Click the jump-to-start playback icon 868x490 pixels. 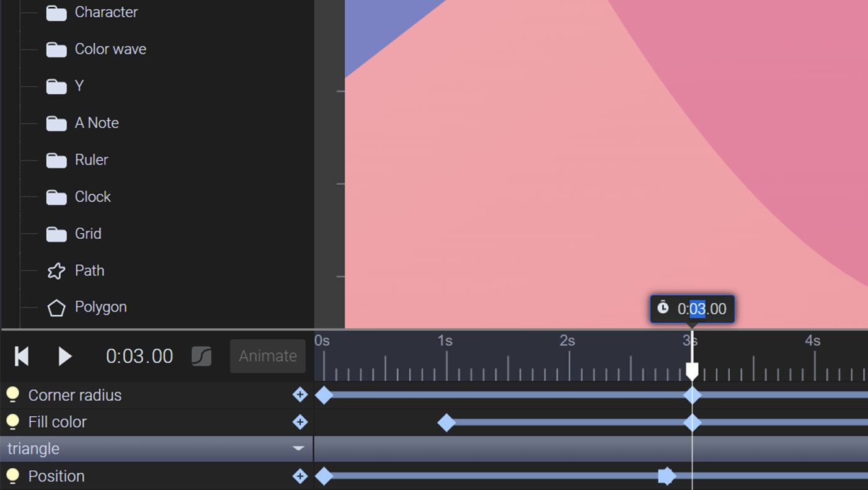click(22, 357)
